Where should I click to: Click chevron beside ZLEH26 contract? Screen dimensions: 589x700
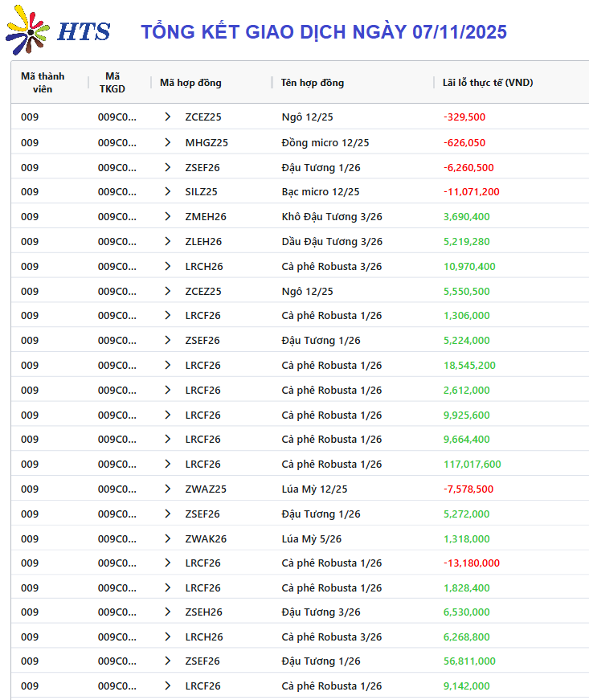pos(168,242)
